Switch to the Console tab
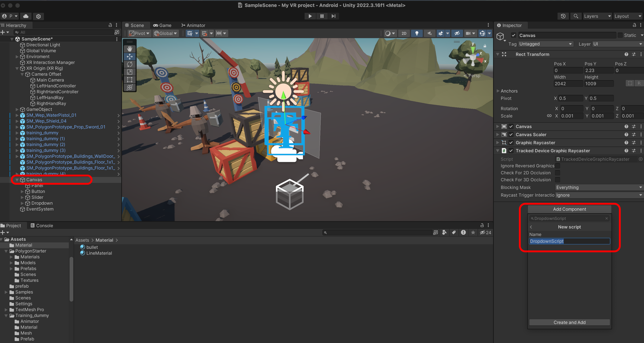Image resolution: width=644 pixels, height=343 pixels. tap(42, 226)
